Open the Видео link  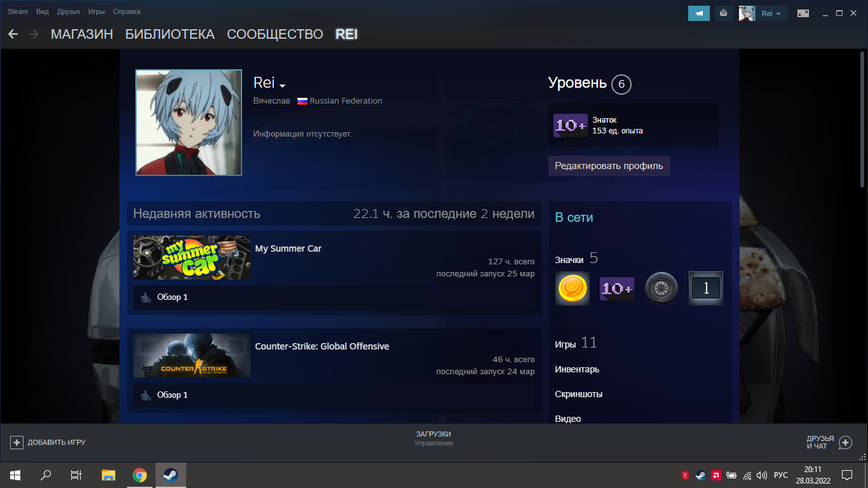click(568, 419)
